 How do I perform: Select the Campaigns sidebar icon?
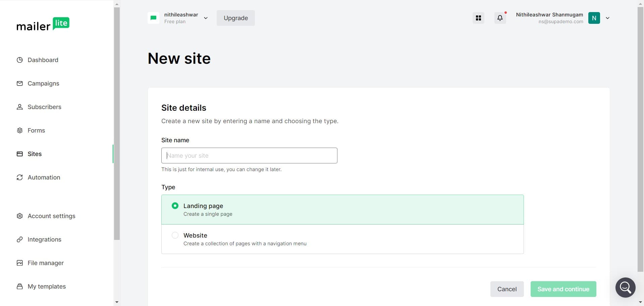[x=20, y=83]
